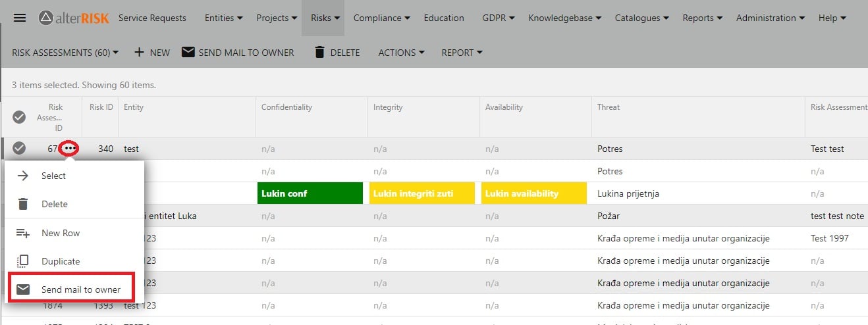
Task: Click the green Lukin conf cell
Action: pos(310,193)
